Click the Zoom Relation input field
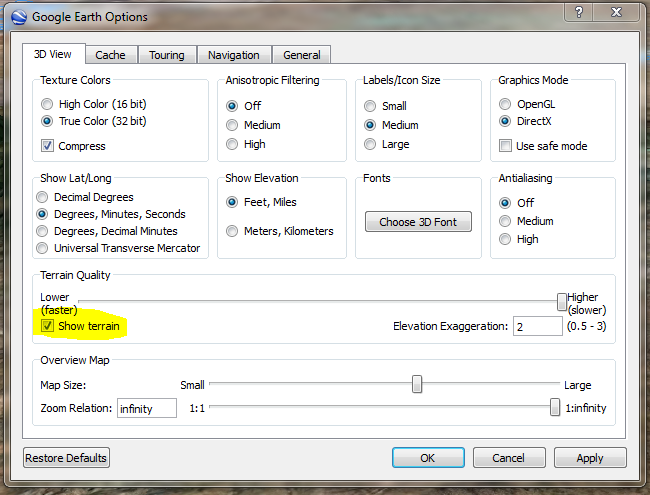 pos(147,408)
